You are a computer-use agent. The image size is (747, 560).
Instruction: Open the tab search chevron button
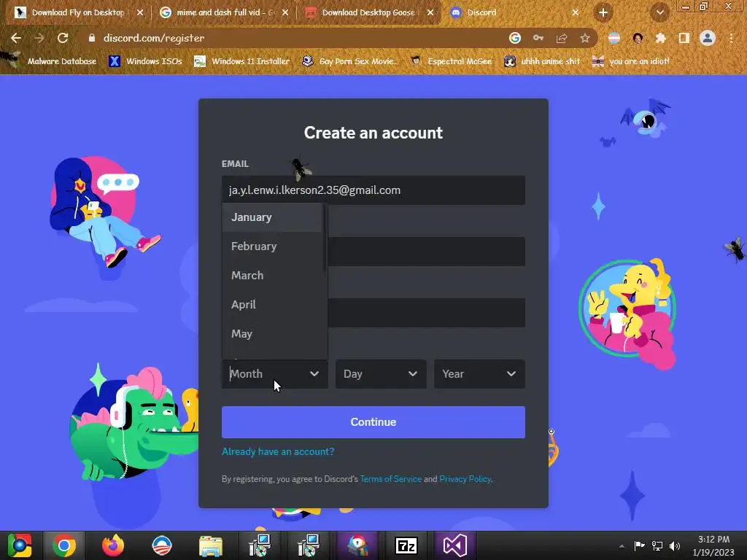click(660, 13)
